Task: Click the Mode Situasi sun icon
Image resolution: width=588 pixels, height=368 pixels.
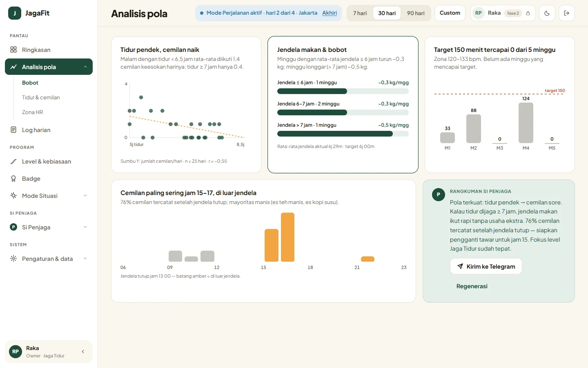Action: click(13, 196)
